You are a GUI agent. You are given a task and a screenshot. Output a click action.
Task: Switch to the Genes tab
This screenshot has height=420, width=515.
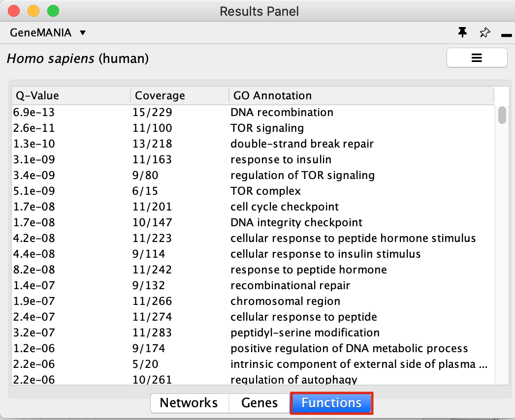coord(259,403)
